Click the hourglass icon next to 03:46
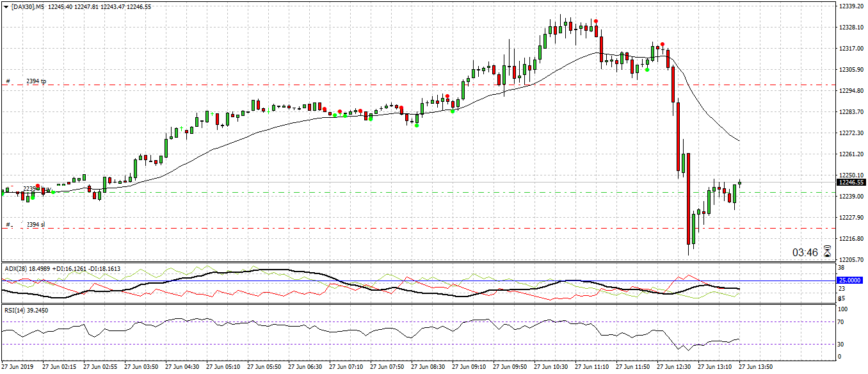868x374 pixels. tap(827, 252)
